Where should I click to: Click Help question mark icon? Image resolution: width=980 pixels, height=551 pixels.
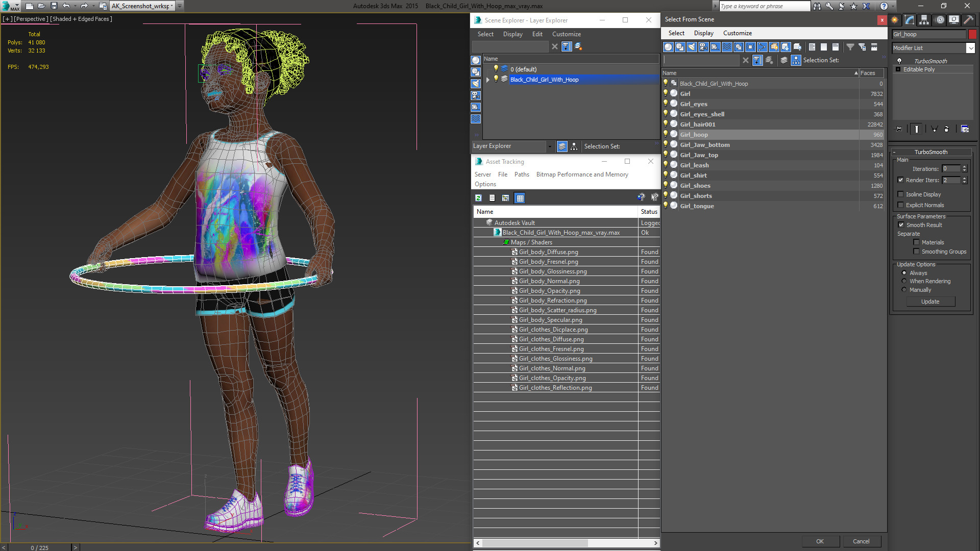coord(884,6)
